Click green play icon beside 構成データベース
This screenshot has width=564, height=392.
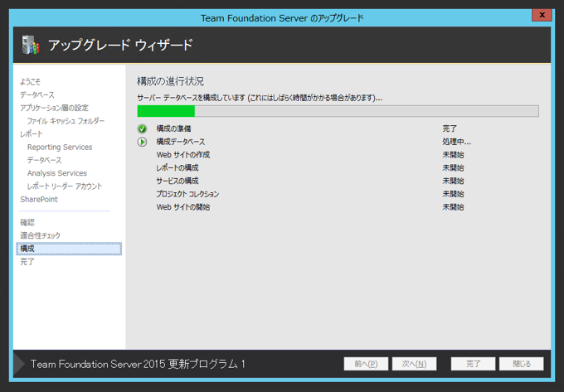[142, 142]
